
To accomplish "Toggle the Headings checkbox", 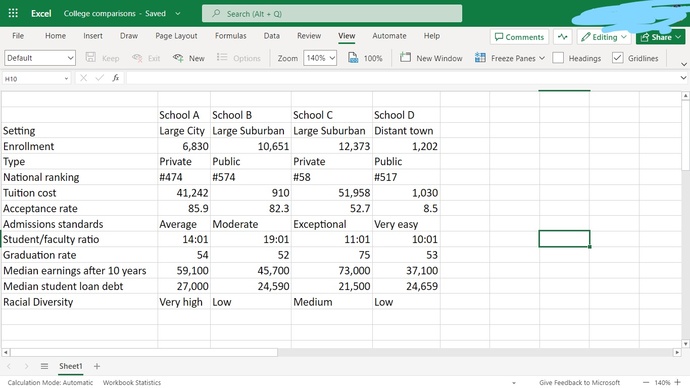I will [x=558, y=58].
